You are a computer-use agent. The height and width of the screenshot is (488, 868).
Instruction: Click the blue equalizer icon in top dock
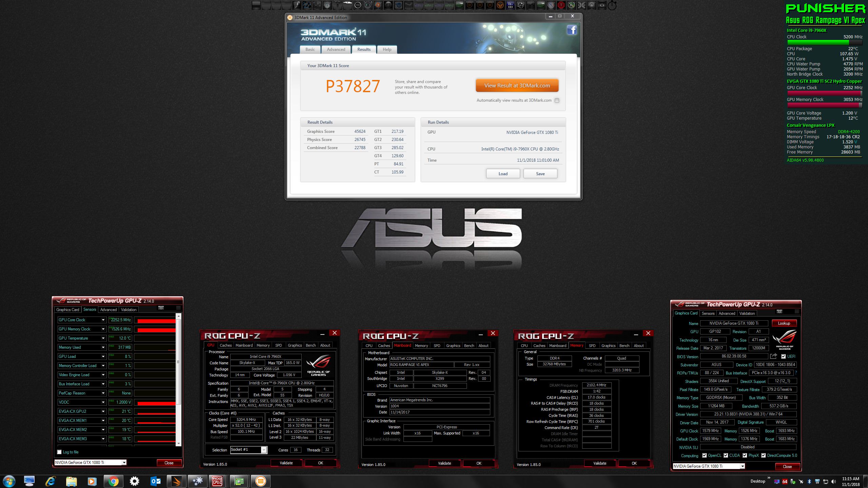click(x=510, y=5)
